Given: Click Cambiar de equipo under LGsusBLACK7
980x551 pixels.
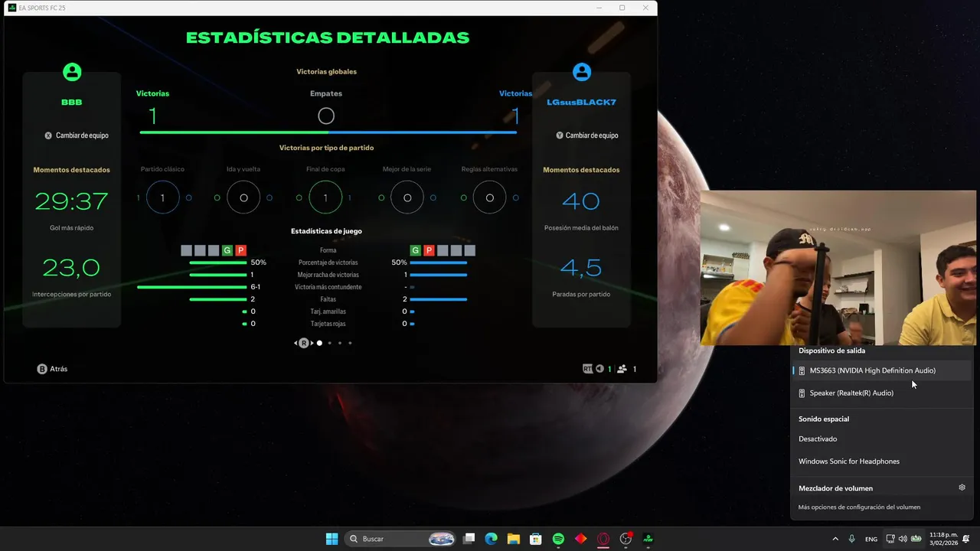Looking at the screenshot, I should (x=592, y=135).
